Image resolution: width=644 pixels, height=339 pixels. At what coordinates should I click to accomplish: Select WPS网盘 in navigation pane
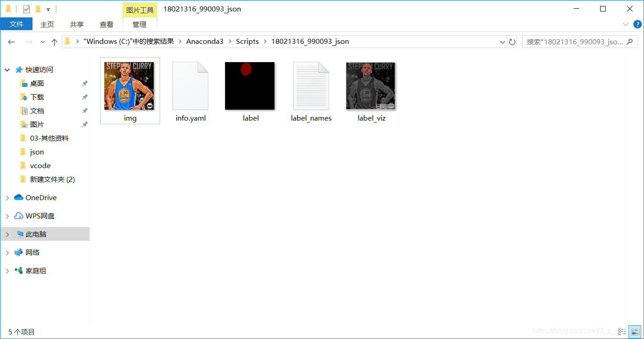[x=40, y=216]
